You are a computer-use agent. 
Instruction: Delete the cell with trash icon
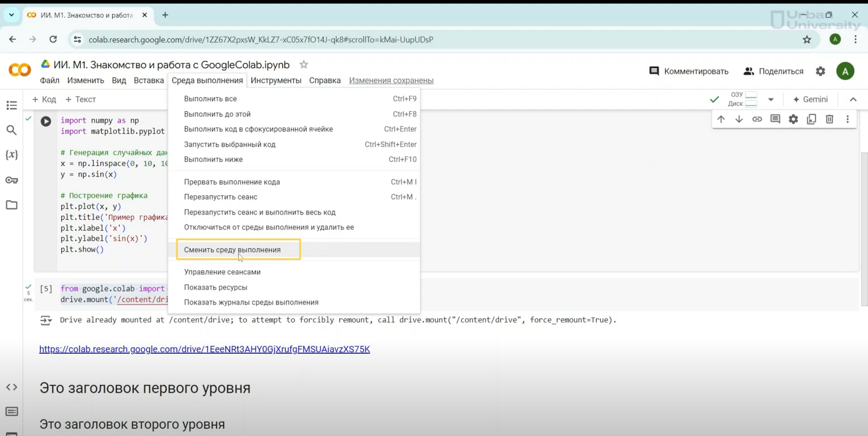pyautogui.click(x=829, y=119)
